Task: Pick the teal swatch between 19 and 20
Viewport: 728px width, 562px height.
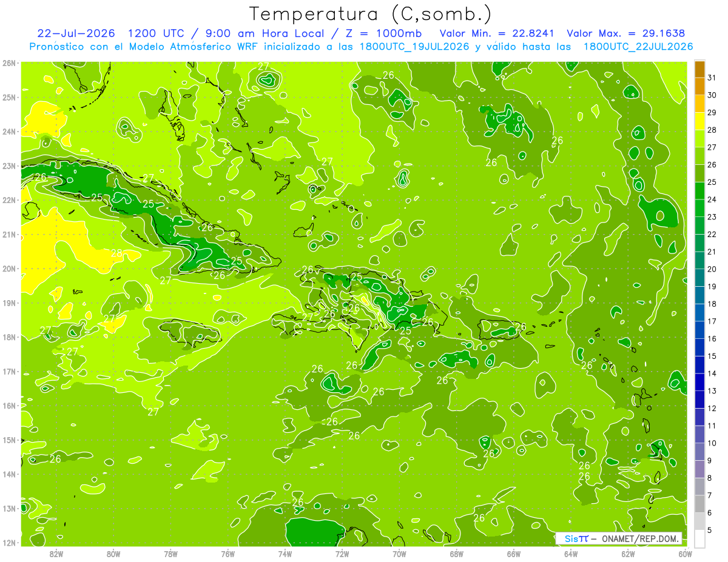Action: click(699, 278)
